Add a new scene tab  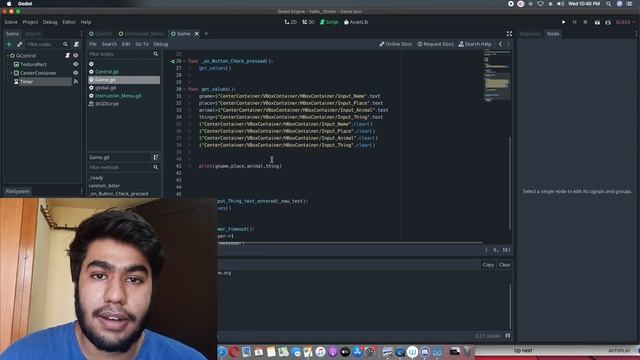[206, 34]
